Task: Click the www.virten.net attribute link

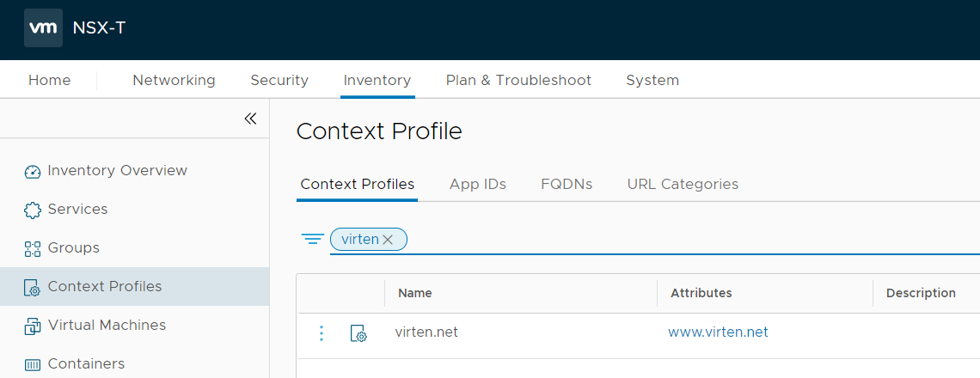Action: pos(718,332)
